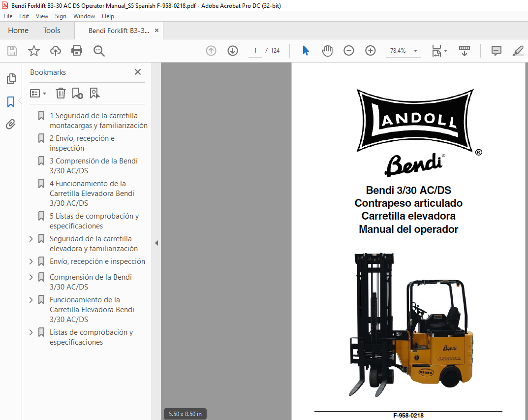Collapse the navigation pane arrow

tap(156, 243)
